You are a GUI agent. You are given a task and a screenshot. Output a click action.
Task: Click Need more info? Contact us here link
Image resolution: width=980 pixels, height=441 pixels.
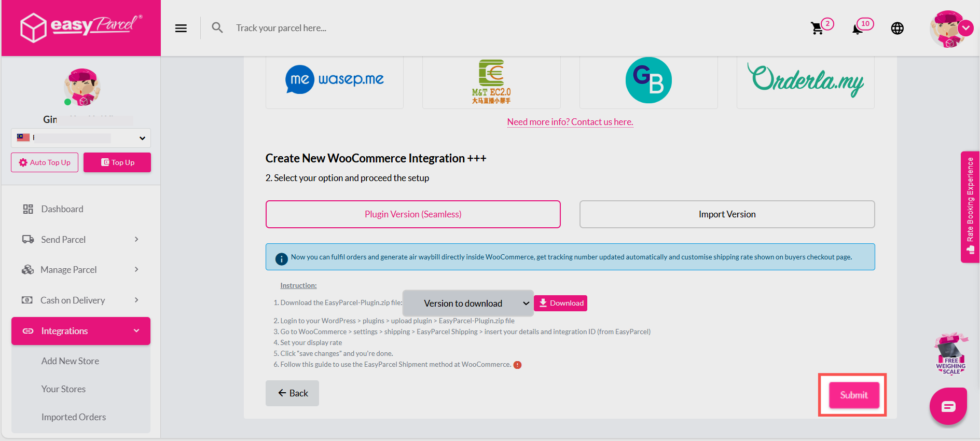tap(570, 122)
